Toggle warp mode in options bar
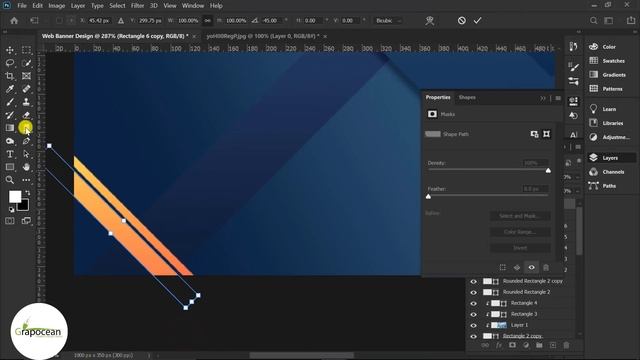The image size is (640, 360). [429, 20]
